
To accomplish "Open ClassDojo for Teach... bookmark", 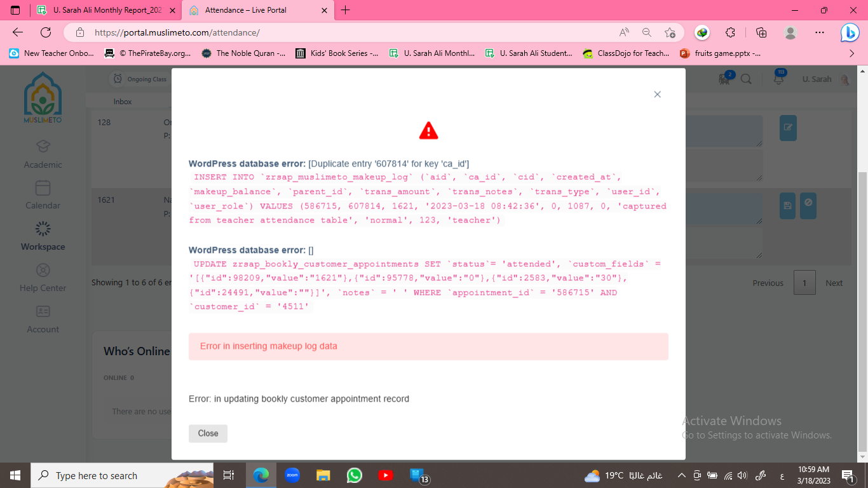I will click(626, 53).
